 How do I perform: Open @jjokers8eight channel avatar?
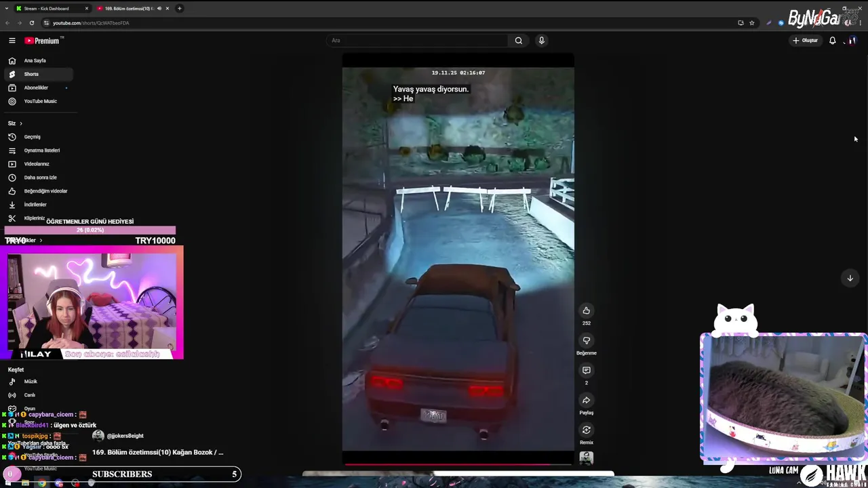point(98,436)
